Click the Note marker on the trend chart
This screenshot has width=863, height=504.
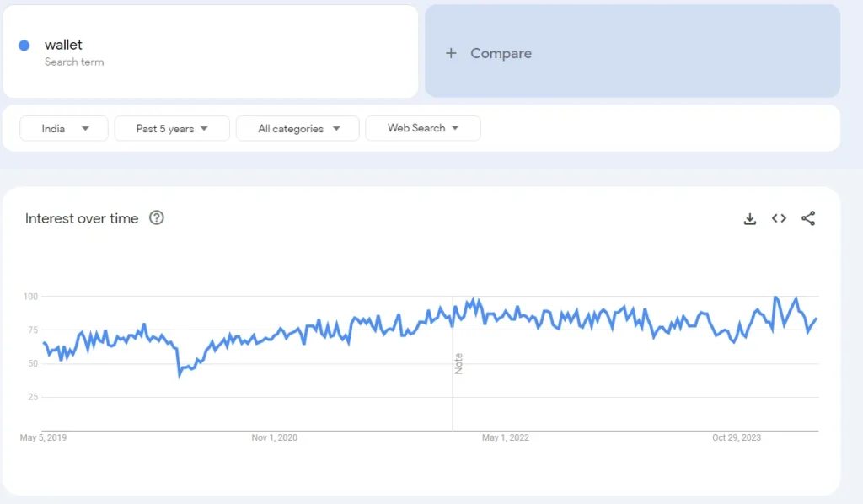pos(453,362)
